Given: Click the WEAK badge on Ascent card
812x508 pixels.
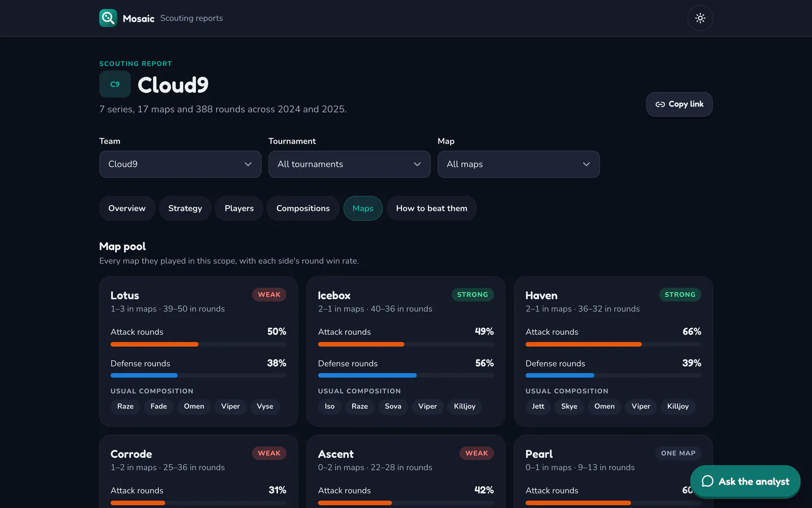Looking at the screenshot, I should pos(477,453).
